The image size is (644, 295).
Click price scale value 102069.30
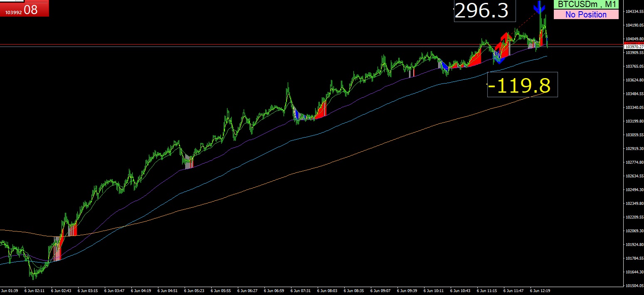coord(634,231)
